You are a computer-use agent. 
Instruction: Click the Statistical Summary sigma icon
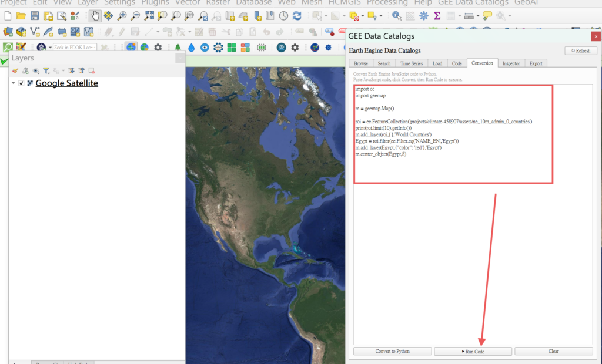(437, 15)
